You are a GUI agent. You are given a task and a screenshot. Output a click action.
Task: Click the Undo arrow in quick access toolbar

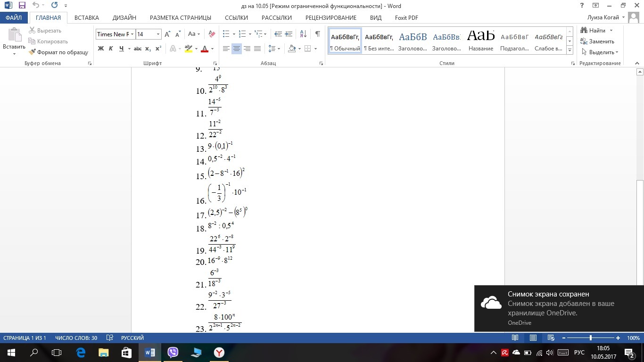click(36, 6)
